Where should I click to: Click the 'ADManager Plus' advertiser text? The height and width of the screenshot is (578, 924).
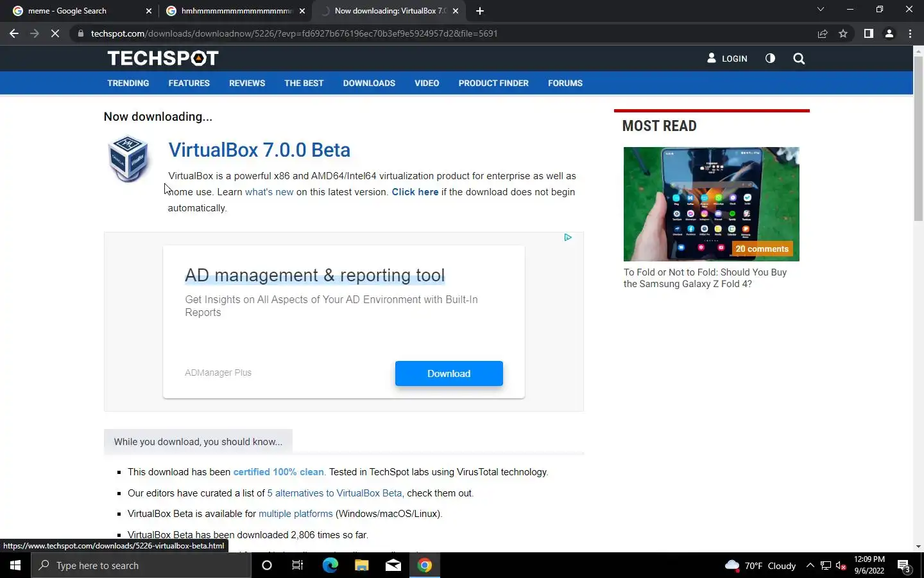[x=218, y=372]
